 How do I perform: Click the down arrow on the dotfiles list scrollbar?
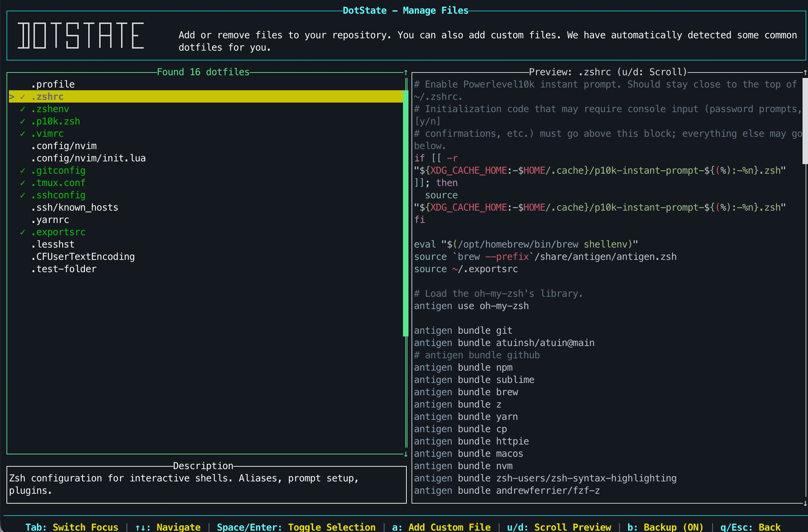[x=406, y=454]
